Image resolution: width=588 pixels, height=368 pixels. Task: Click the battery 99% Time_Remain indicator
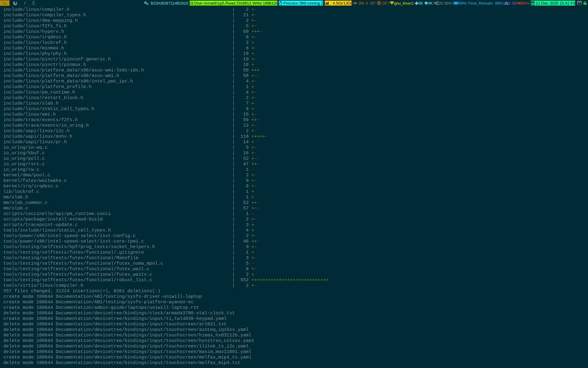click(478, 3)
